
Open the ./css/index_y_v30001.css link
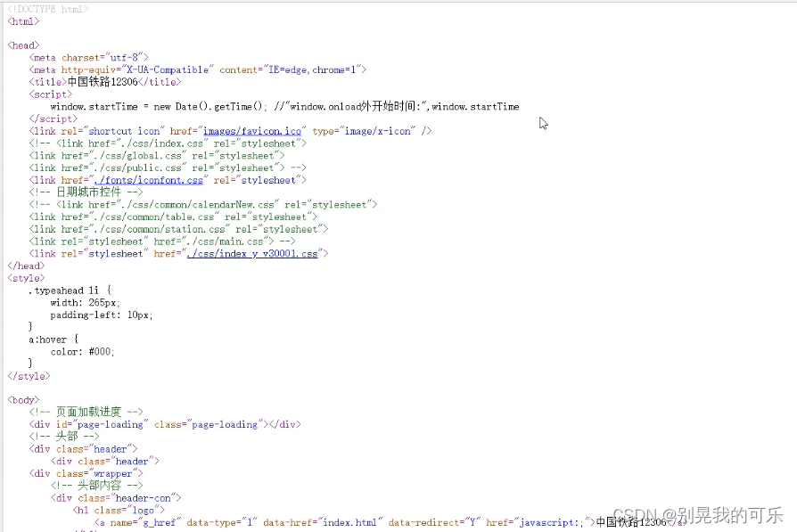pyautogui.click(x=252, y=254)
